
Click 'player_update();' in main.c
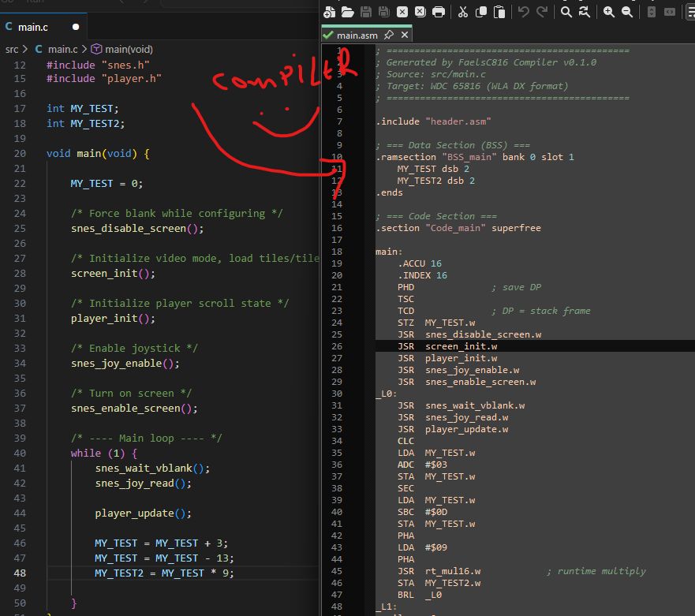click(143, 513)
